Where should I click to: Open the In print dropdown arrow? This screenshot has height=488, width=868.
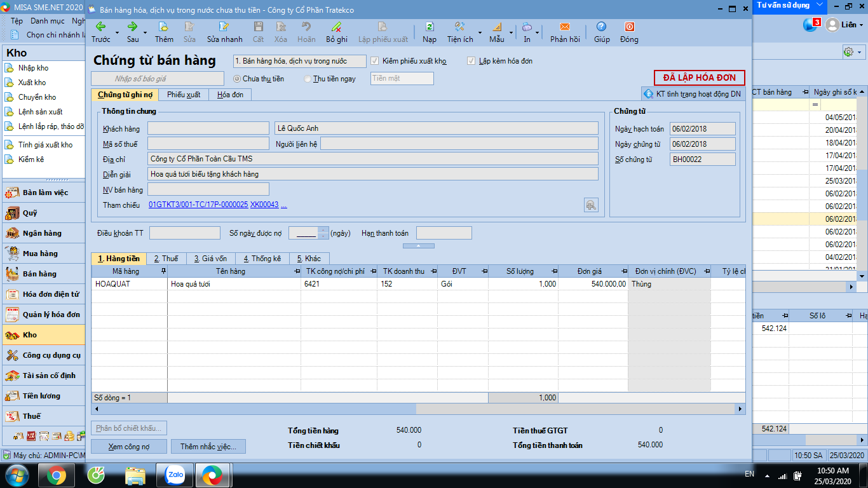(538, 32)
